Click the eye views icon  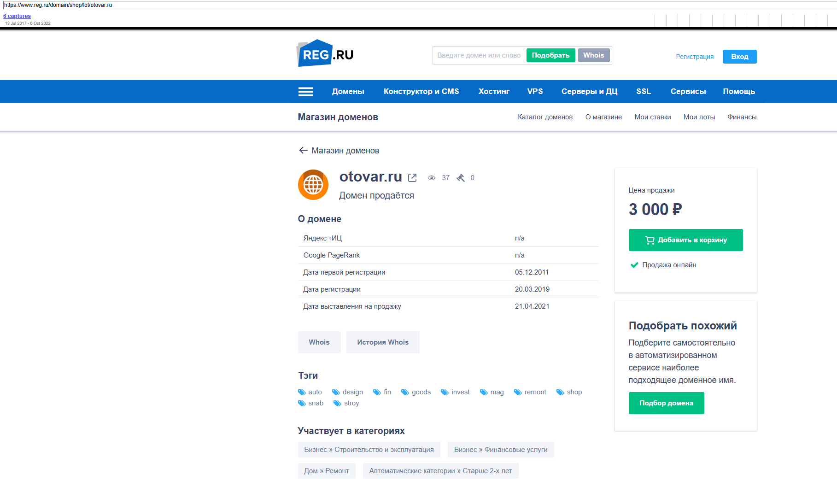point(432,178)
